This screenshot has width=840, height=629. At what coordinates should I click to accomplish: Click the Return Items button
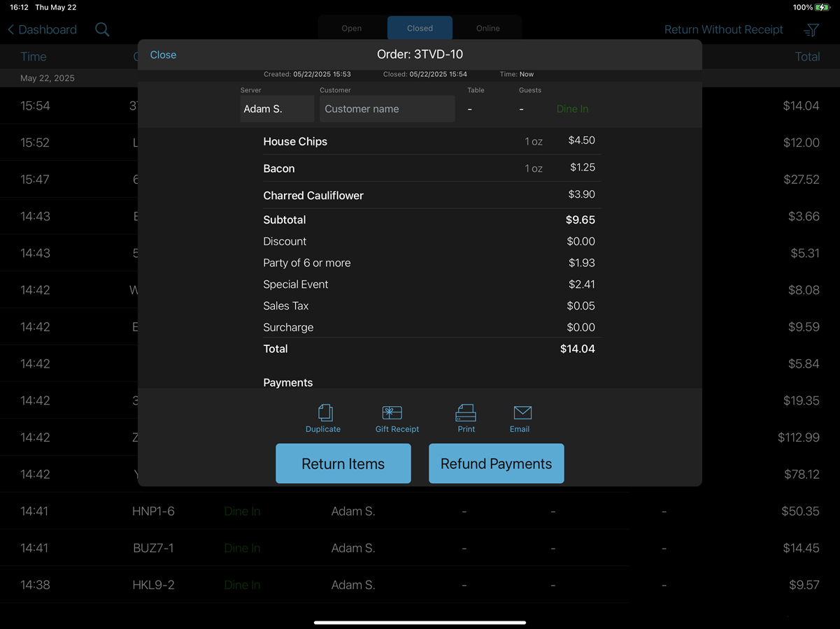click(x=343, y=463)
